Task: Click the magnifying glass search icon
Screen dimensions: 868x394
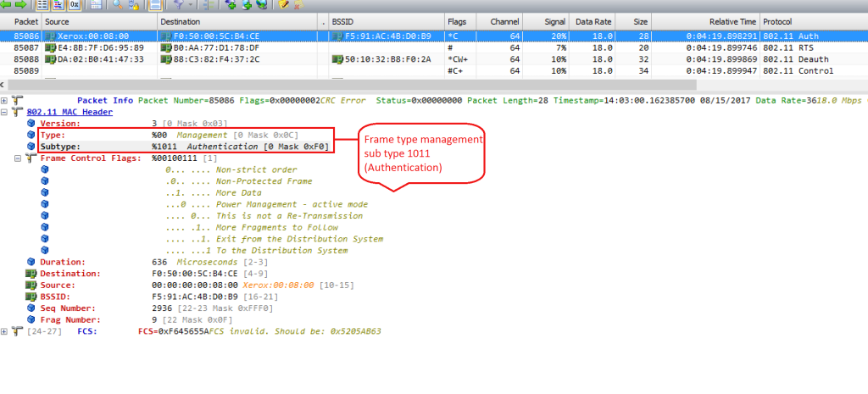Action: (118, 4)
